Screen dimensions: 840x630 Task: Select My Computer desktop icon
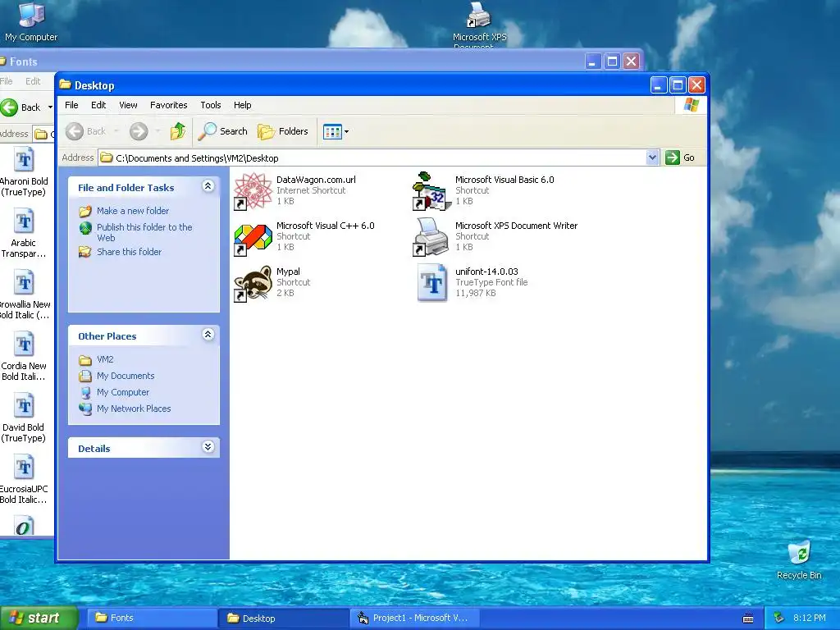pos(31,22)
